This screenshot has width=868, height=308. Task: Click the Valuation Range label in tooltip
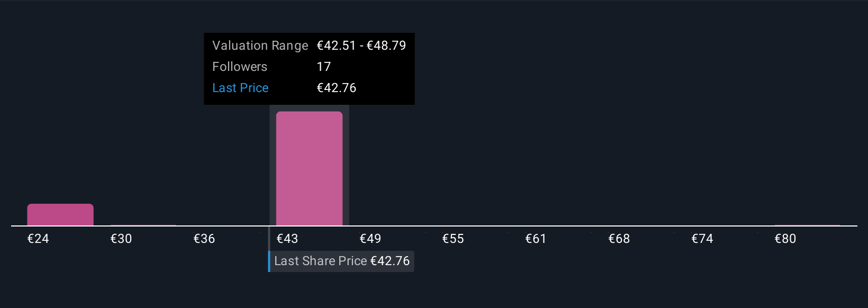click(x=260, y=46)
